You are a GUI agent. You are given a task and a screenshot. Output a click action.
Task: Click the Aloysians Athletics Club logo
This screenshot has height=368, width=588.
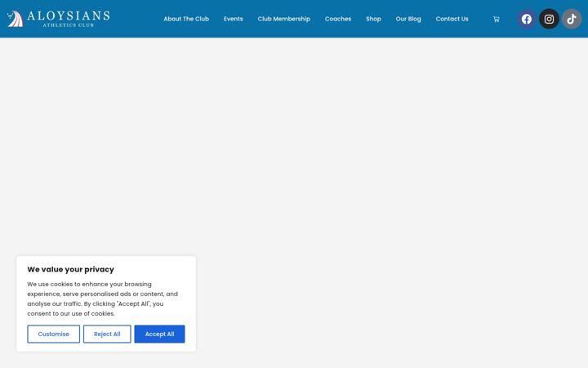point(58,19)
